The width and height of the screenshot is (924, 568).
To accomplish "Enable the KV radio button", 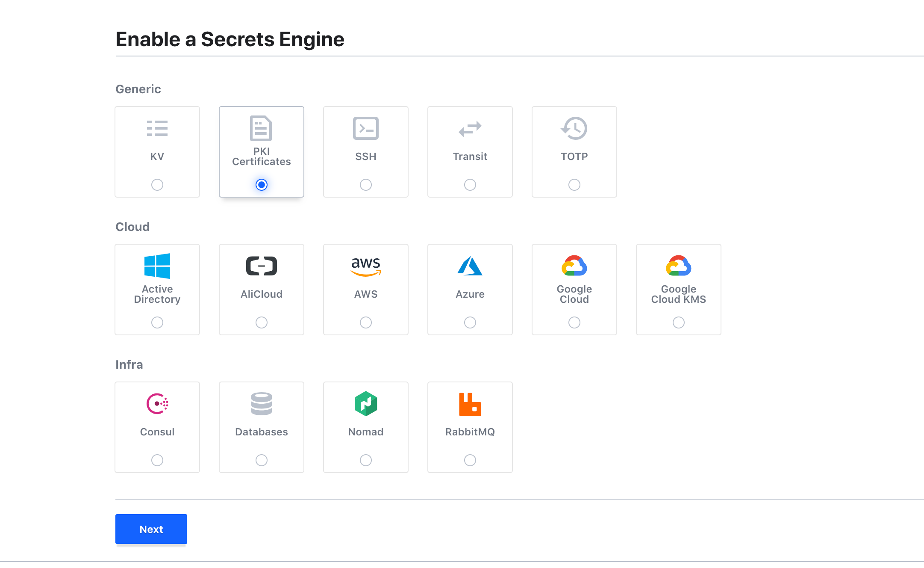I will click(157, 184).
